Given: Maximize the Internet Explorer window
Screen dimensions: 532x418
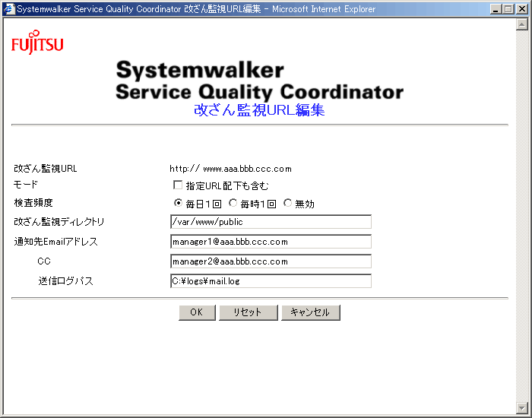Looking at the screenshot, I should point(508,9).
